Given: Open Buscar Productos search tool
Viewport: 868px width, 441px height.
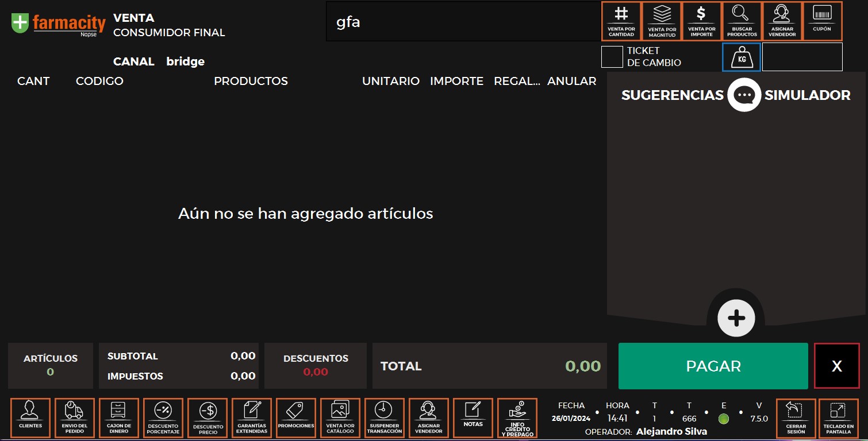Looking at the screenshot, I should coord(742,21).
